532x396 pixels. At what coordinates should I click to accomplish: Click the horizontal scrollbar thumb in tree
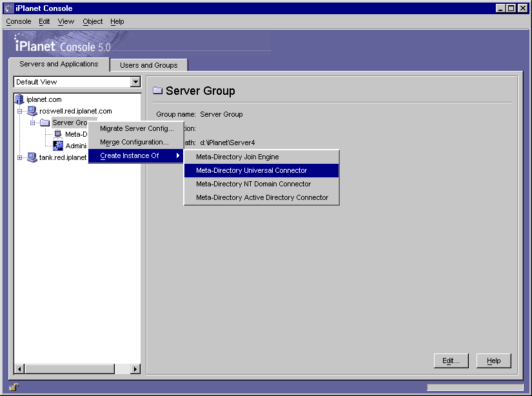click(70, 369)
